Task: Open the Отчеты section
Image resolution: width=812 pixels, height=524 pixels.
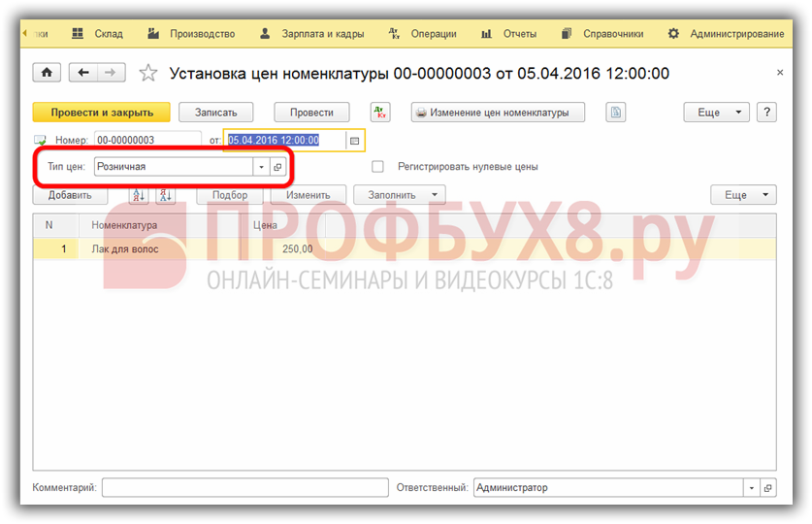Action: [509, 34]
